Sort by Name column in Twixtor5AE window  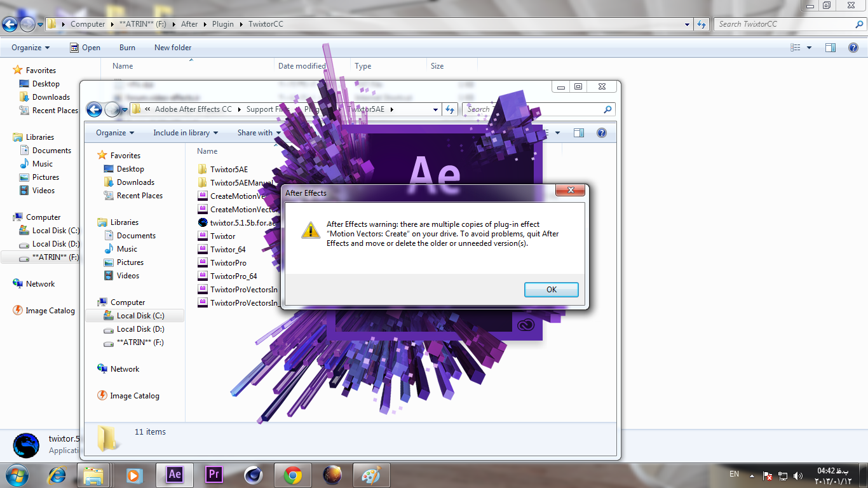coord(207,151)
